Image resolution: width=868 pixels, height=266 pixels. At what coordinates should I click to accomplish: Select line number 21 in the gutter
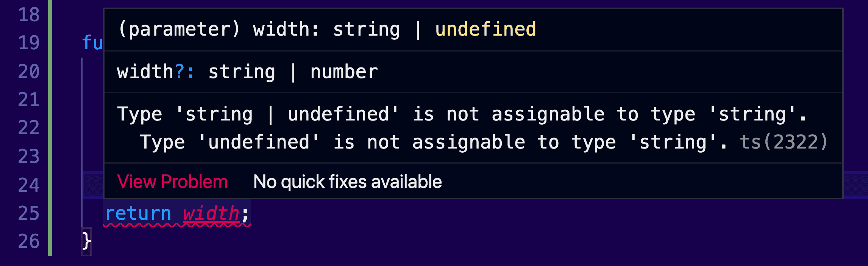29,100
